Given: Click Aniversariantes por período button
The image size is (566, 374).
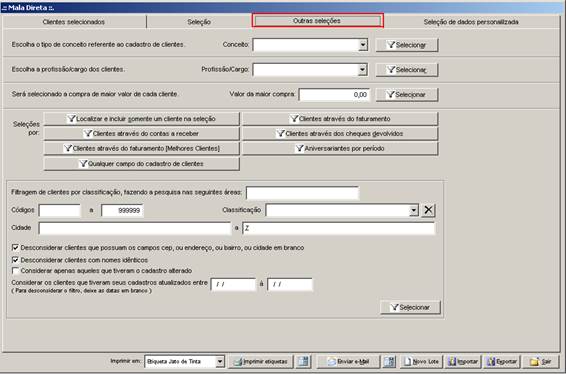Looking at the screenshot, I should click(340, 148).
